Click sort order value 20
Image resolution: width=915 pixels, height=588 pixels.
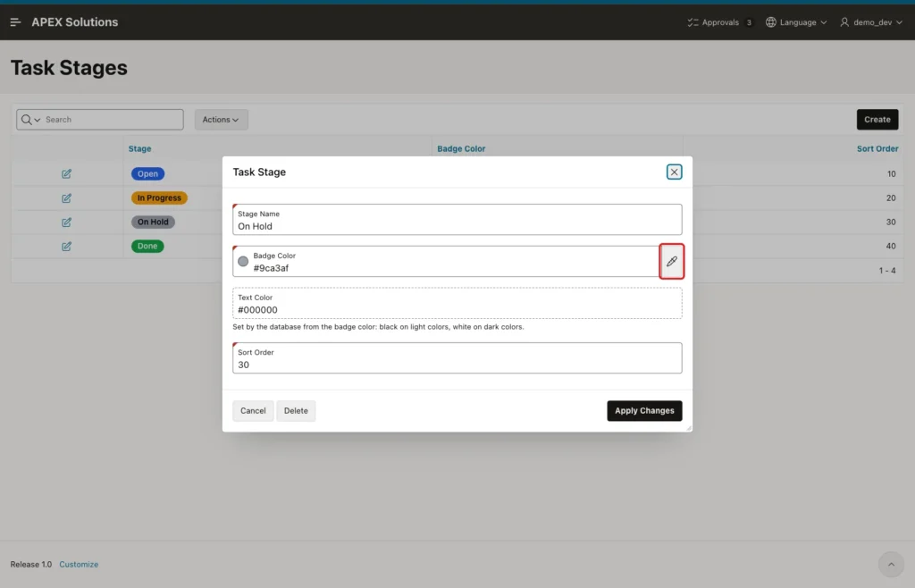891,198
